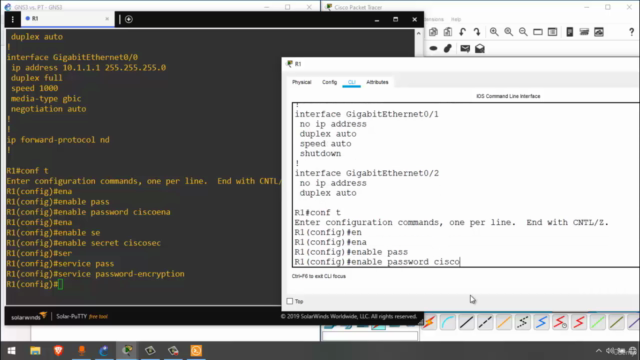Screen dimensions: 640x360
Task: Select the R1 session tab in Solar-PuTTY
Action: pyautogui.click(x=67, y=19)
